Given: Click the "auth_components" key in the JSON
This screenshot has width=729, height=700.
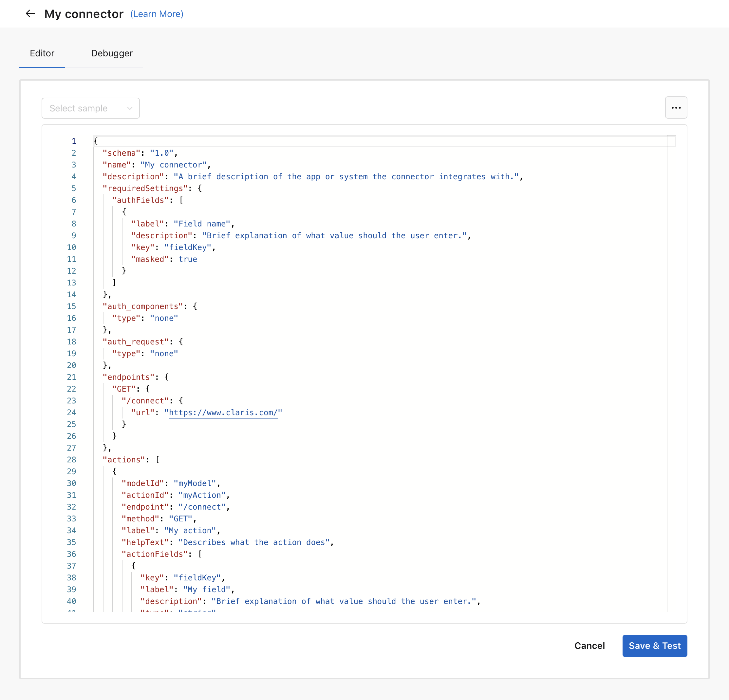Looking at the screenshot, I should 143,306.
